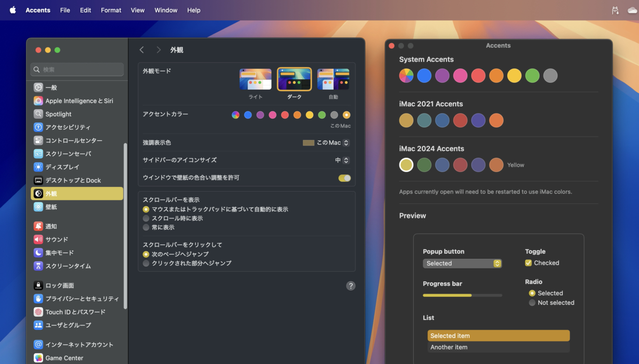Image resolution: width=639 pixels, height=364 pixels.
Task: Pick green accent color in System Settings
Action: click(322, 115)
